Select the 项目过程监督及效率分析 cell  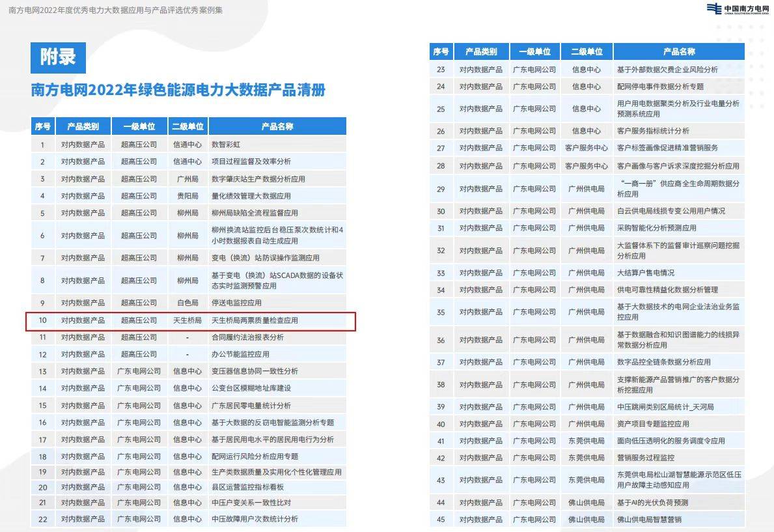coord(251,161)
